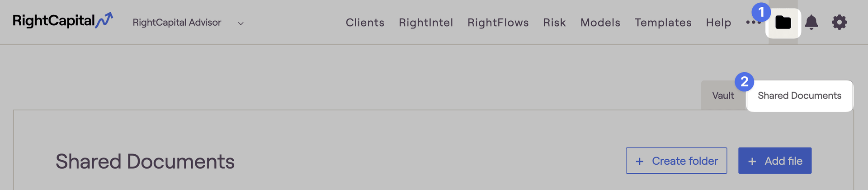
Task: Expand the RightCapital Advisor dropdown chevron
Action: pos(241,23)
